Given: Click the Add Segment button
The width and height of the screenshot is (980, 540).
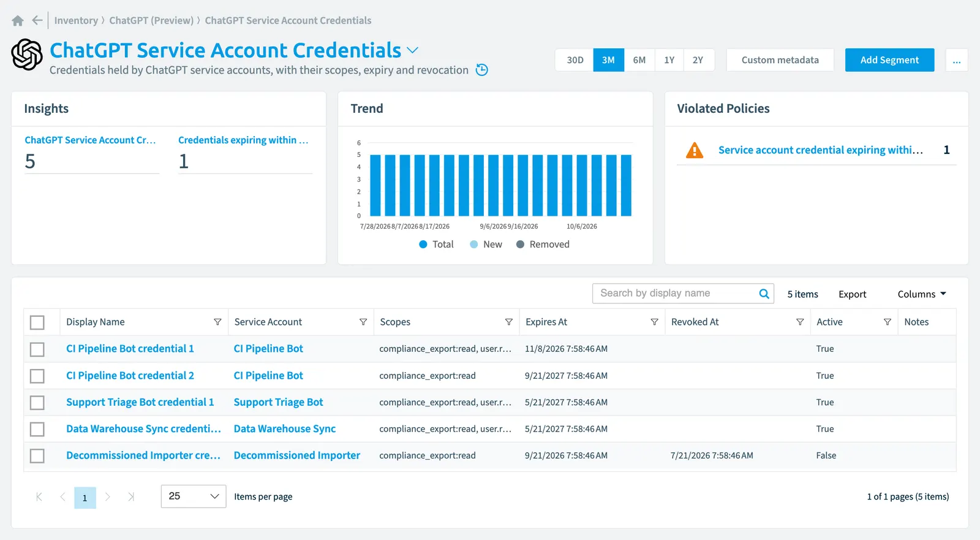Looking at the screenshot, I should pyautogui.click(x=889, y=60).
